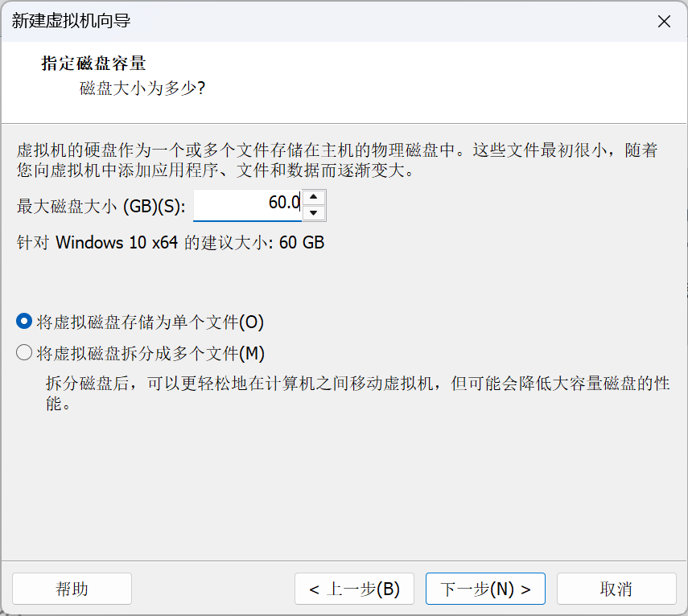The height and width of the screenshot is (616, 688).
Task: Proceed with the 下一步(N) button
Action: pos(485,589)
